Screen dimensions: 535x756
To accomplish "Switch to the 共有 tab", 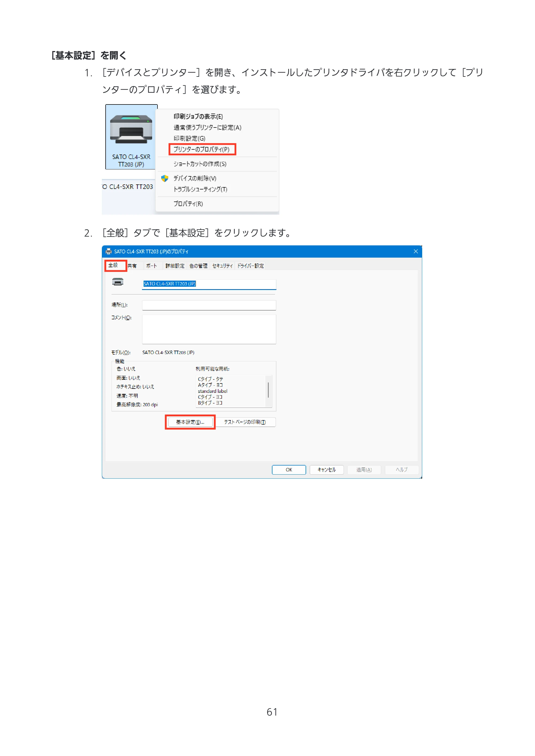I will pos(132,266).
